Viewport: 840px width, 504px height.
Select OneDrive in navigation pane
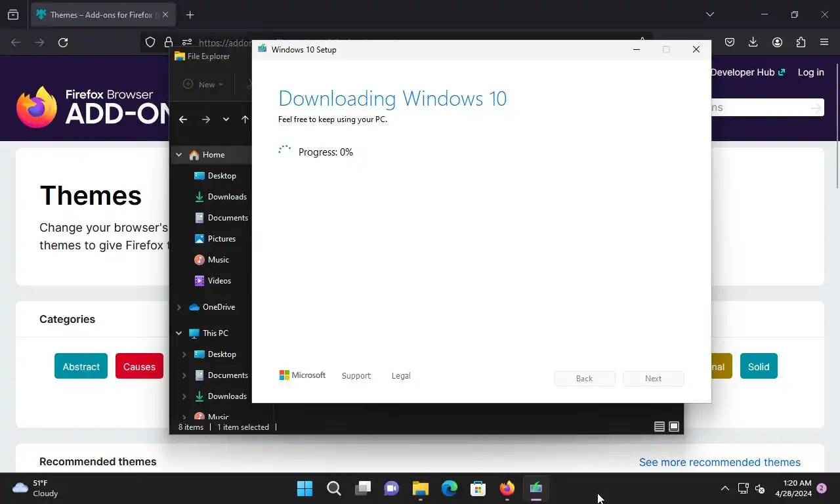[x=211, y=307]
